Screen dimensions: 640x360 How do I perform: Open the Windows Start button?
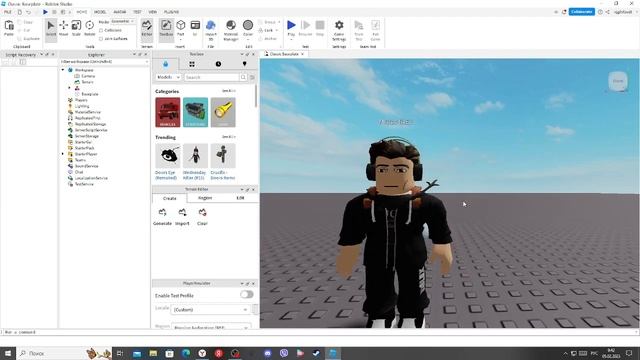[8, 353]
